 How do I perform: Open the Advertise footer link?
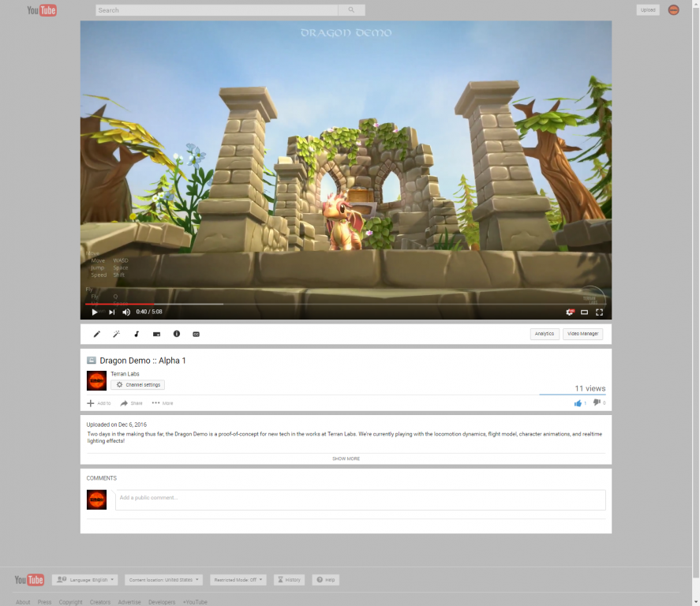pyautogui.click(x=129, y=602)
